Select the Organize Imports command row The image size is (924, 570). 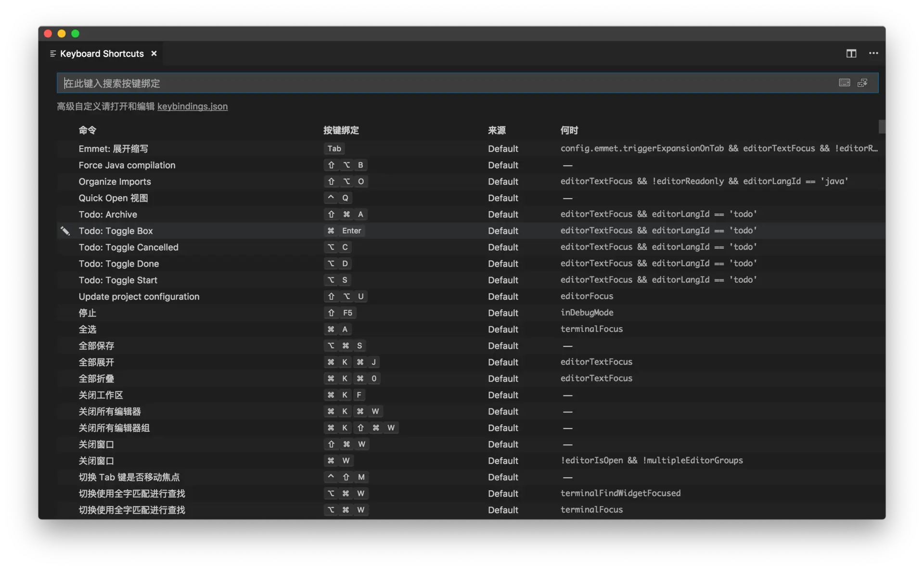click(x=115, y=182)
